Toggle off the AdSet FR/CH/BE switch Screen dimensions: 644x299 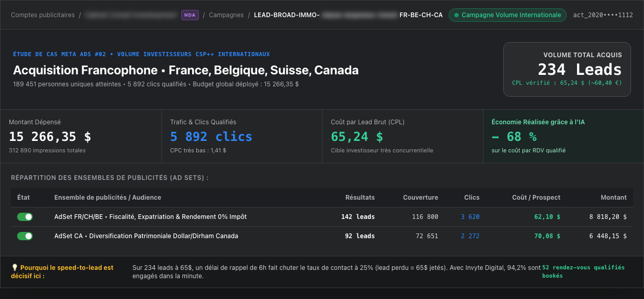click(x=25, y=217)
